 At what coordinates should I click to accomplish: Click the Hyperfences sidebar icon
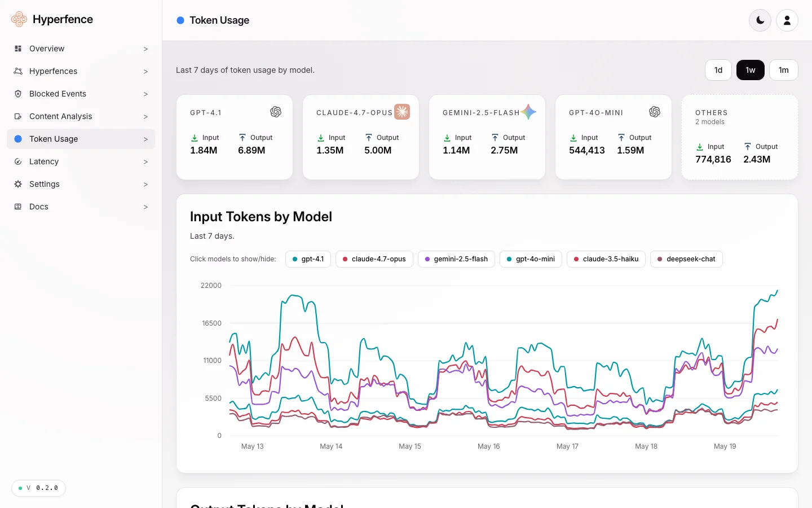click(18, 71)
